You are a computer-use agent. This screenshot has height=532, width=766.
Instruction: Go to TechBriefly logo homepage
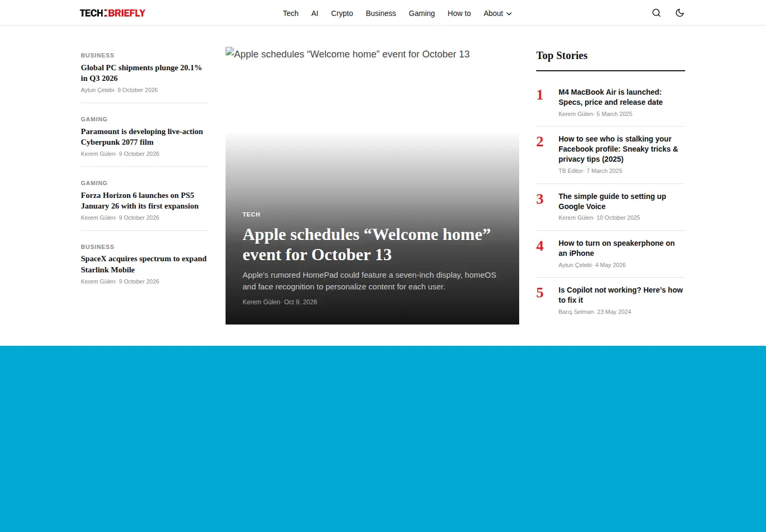coord(112,13)
